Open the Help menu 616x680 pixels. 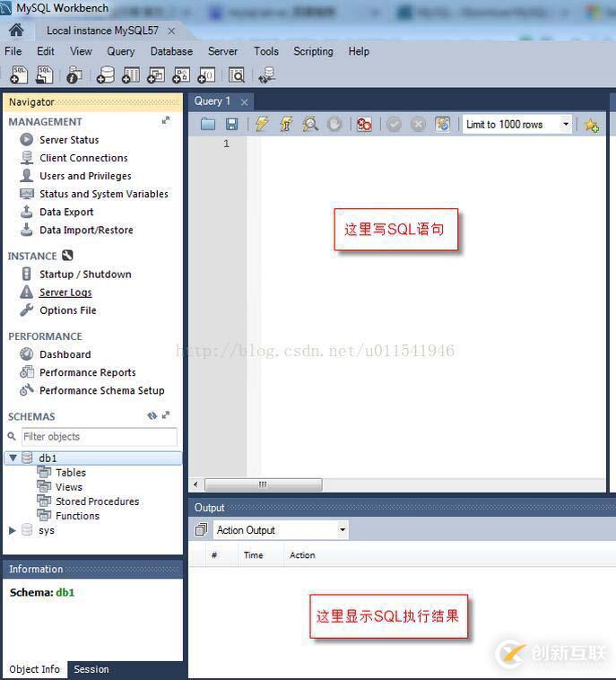(359, 51)
